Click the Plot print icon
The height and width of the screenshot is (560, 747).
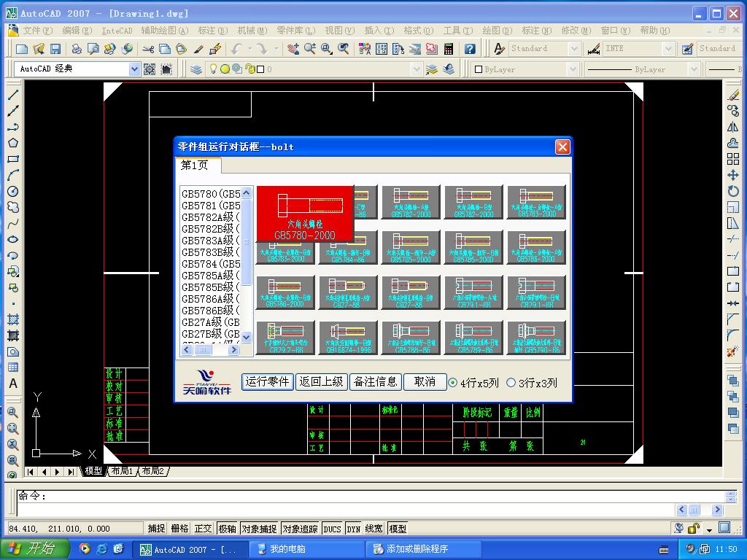(x=77, y=49)
